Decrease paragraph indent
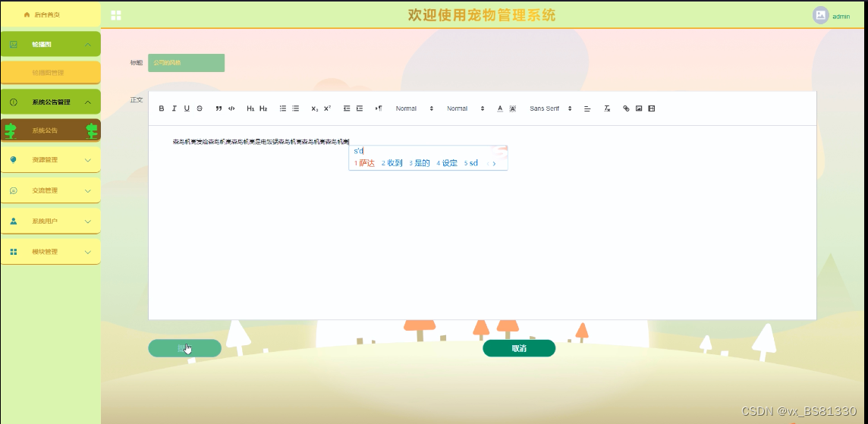This screenshot has height=424, width=868. click(x=347, y=108)
